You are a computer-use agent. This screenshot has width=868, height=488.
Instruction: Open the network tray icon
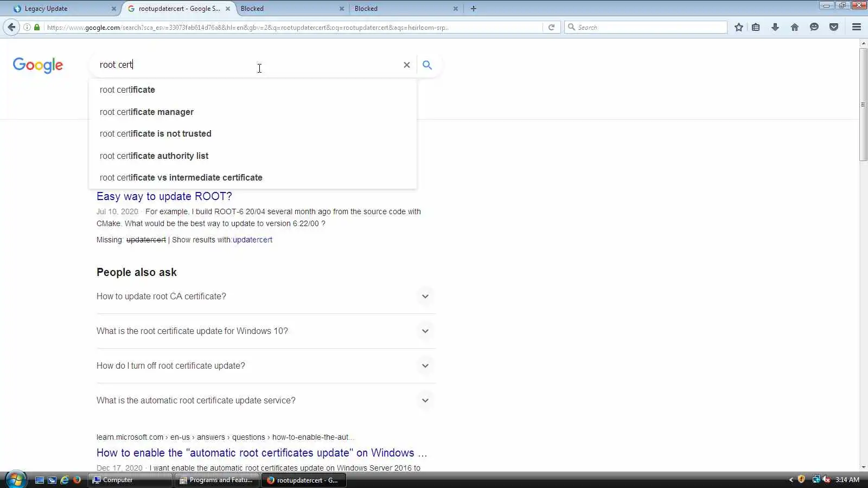click(815, 479)
